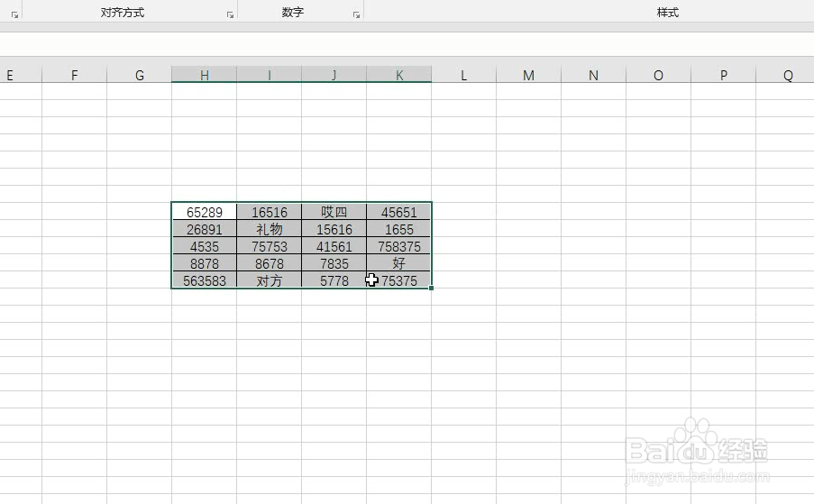Select the cell with text 礼物
Image resolution: width=814 pixels, height=504 pixels.
(269, 228)
